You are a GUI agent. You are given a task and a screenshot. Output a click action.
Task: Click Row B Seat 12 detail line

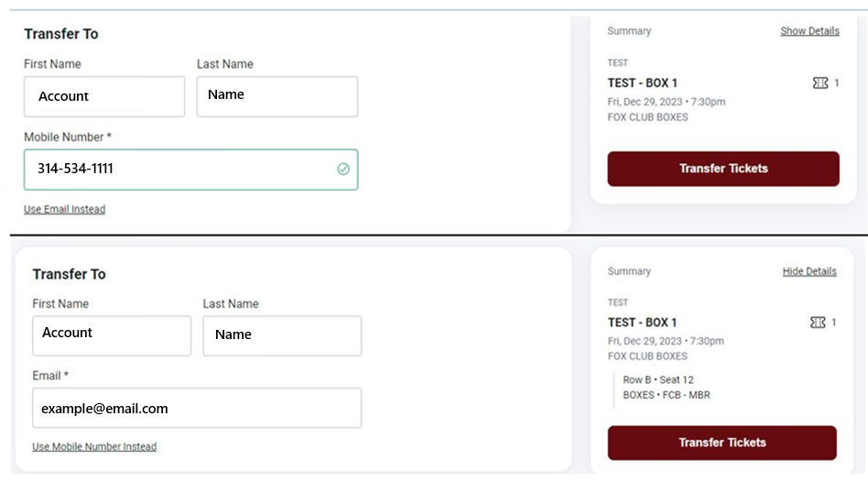click(658, 380)
